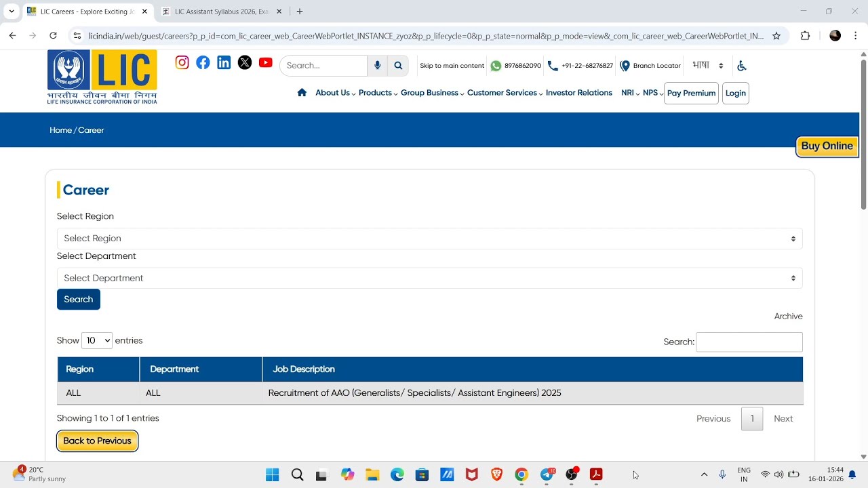Focus the header Search... input box
The image size is (868, 488).
pos(323,66)
